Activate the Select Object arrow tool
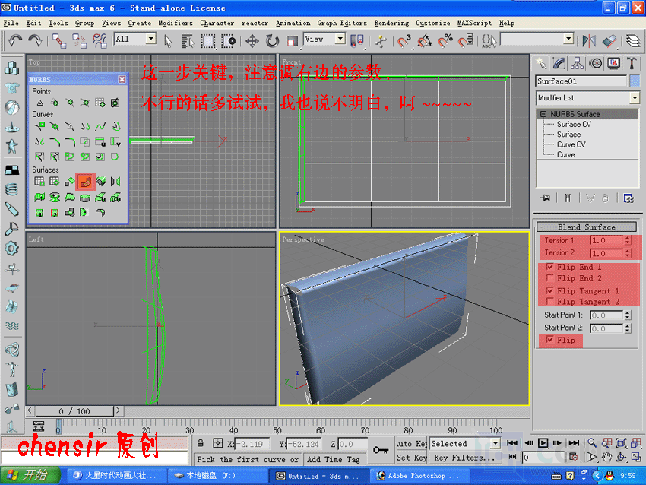646x485 pixels. pos(168,41)
